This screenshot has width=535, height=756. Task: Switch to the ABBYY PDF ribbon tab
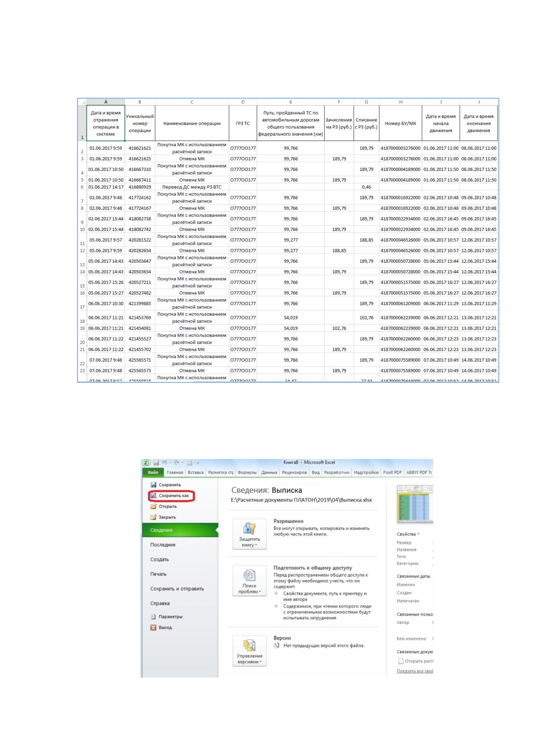418,472
